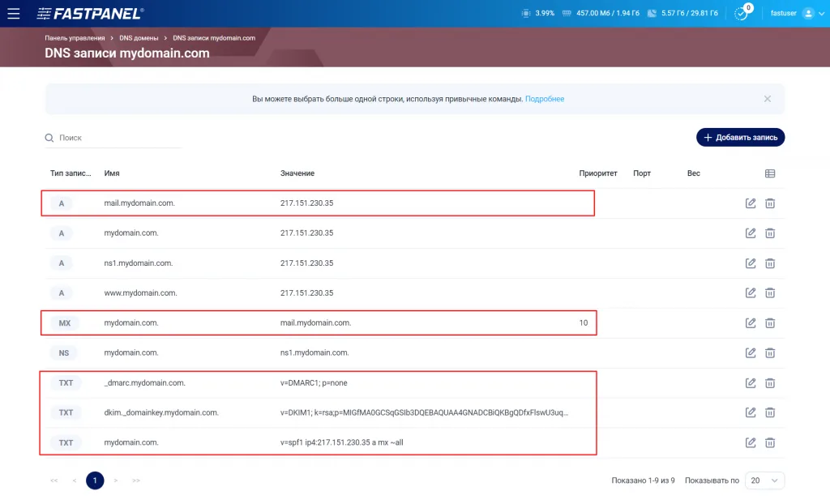Screen dimensions: 830x504
Task: Select the v=DMARC1; p=none value
Action: (314, 382)
